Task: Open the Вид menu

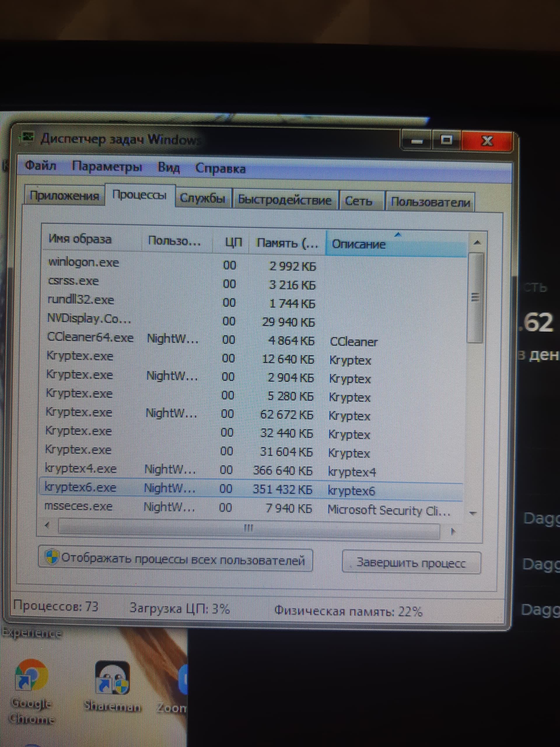Action: [169, 167]
